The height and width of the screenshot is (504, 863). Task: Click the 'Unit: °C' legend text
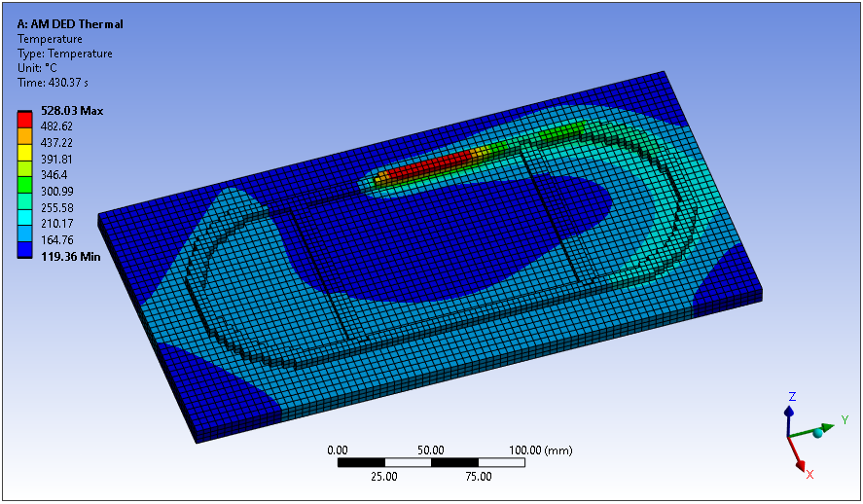point(46,68)
